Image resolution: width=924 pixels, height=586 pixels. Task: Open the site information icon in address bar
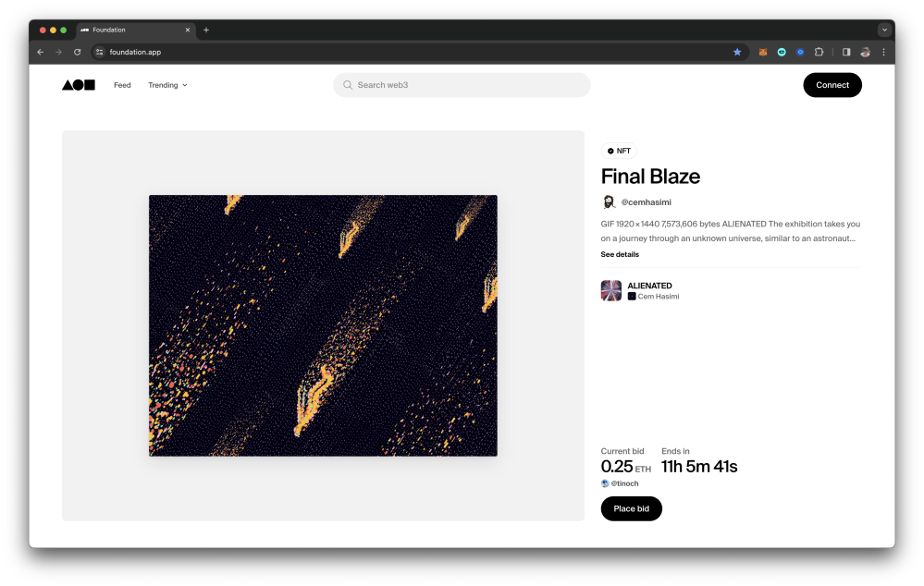(x=100, y=52)
